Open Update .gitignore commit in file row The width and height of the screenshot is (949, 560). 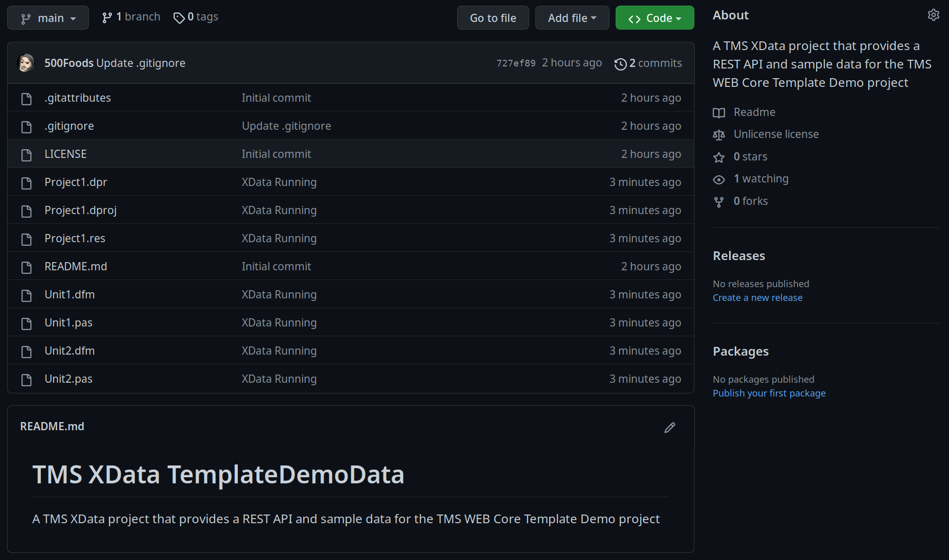click(x=286, y=126)
